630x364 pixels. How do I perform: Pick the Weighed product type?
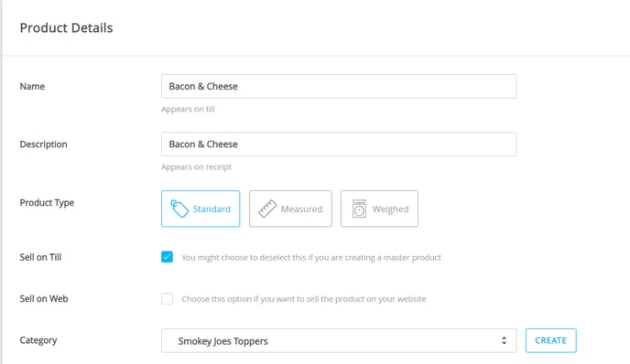coord(379,209)
